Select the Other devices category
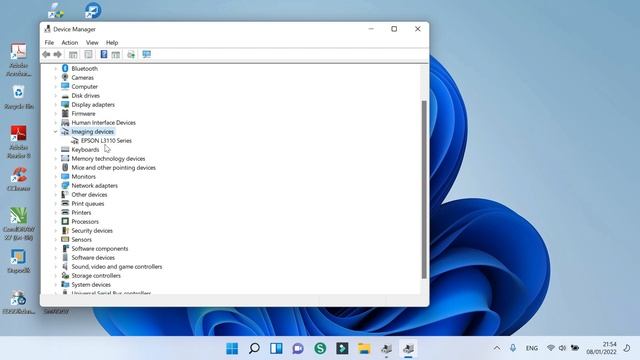Viewport: 640px width, 360px height. pyautogui.click(x=89, y=195)
